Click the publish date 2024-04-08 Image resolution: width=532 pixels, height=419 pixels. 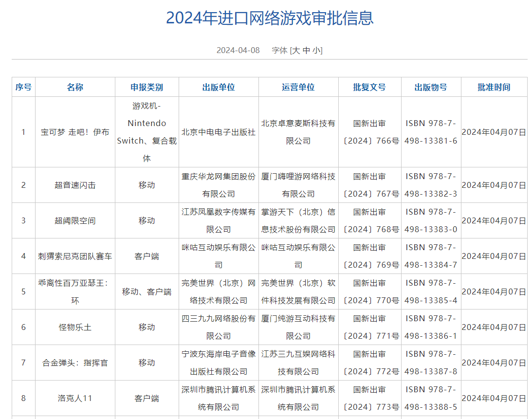coord(238,50)
